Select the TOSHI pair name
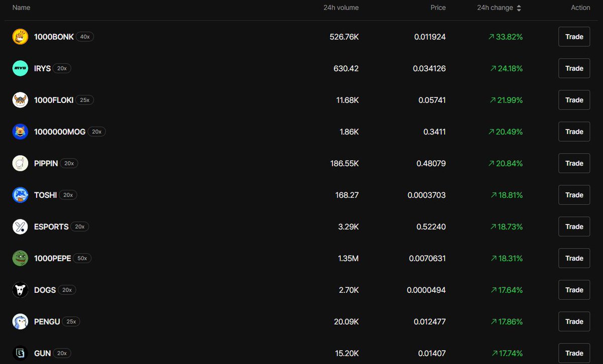This screenshot has height=364, width=603. (x=45, y=195)
